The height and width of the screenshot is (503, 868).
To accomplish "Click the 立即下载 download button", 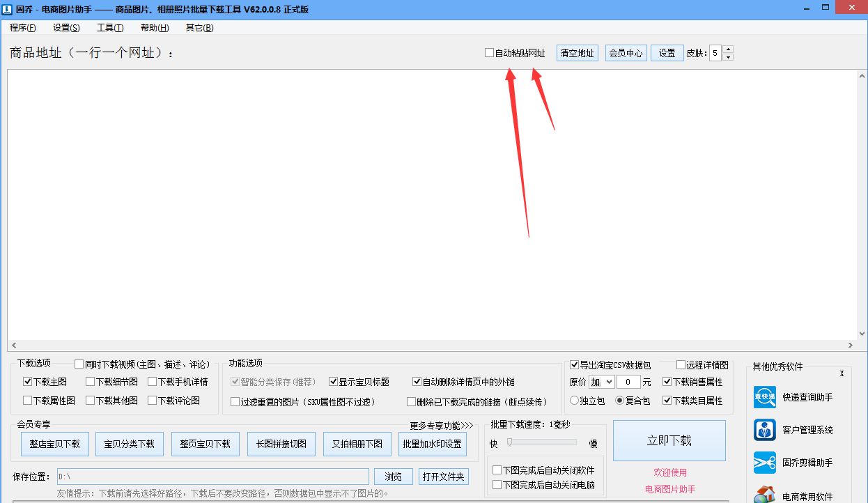I will pyautogui.click(x=671, y=440).
